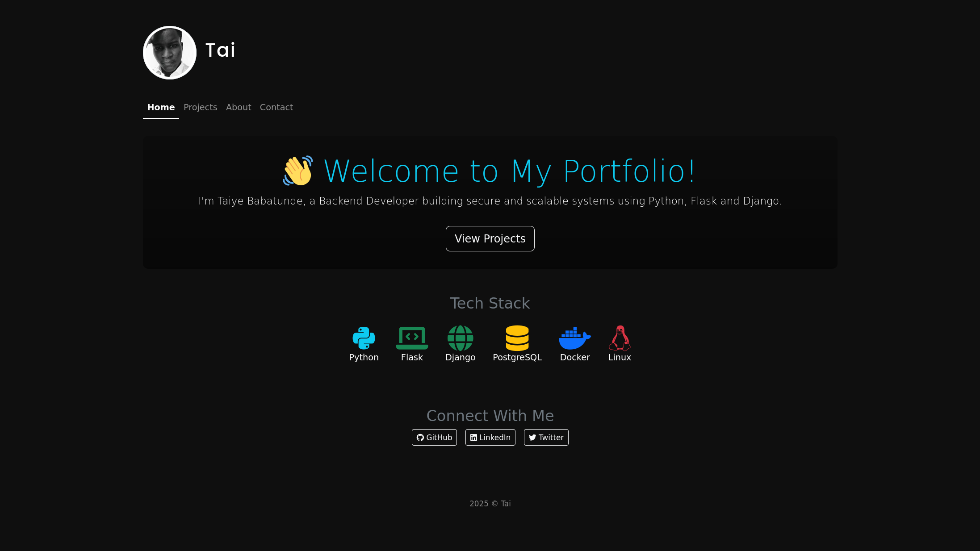Click the waving hand emoji in the heading
Viewport: 980px width, 551px height.
(297, 171)
